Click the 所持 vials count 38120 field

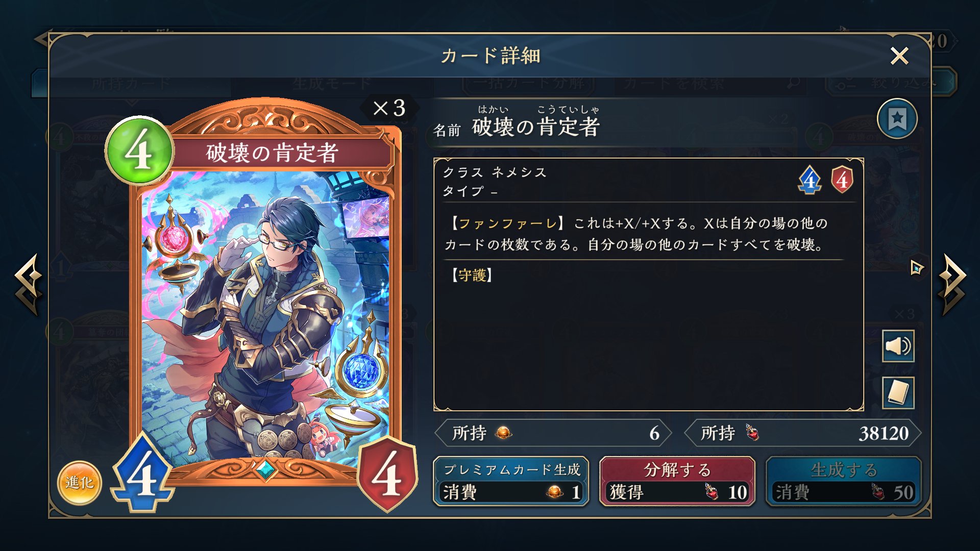pyautogui.click(x=802, y=433)
